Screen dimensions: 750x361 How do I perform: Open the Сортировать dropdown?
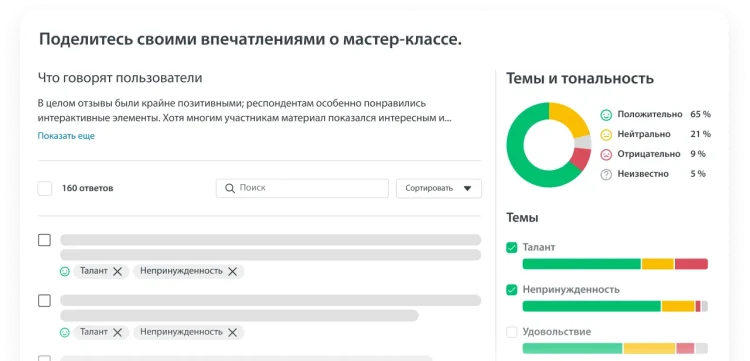point(439,188)
